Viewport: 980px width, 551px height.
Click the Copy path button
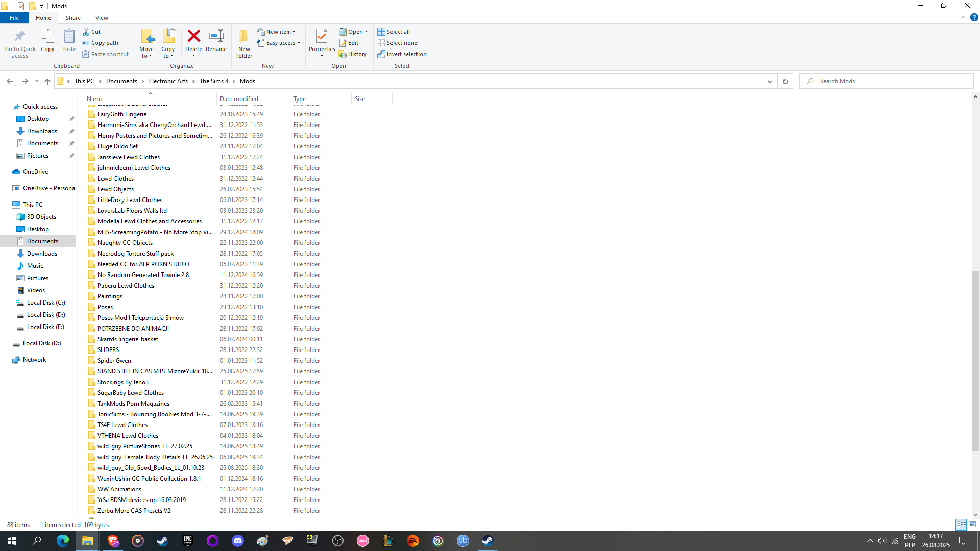click(x=101, y=43)
